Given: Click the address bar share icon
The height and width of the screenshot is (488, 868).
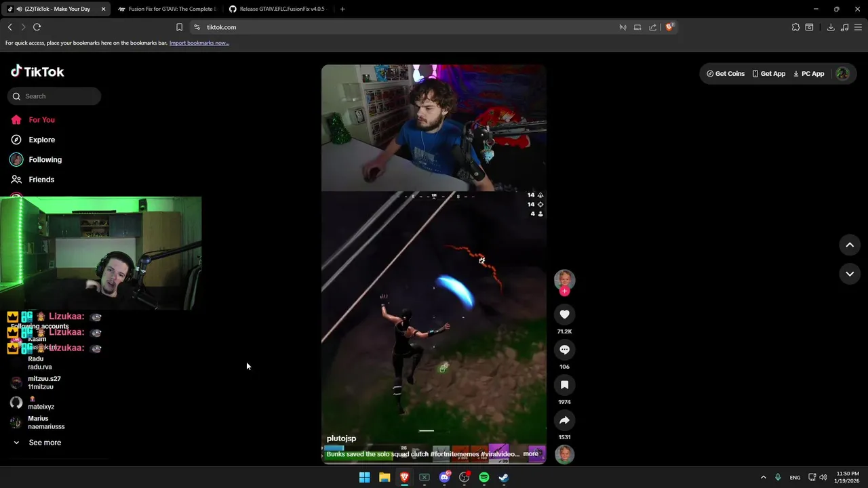Looking at the screenshot, I should tap(652, 27).
